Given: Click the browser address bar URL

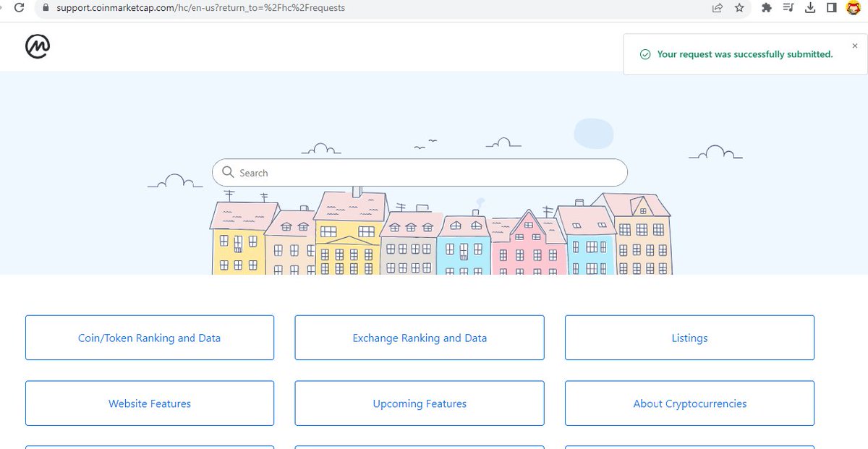Looking at the screenshot, I should click(201, 8).
